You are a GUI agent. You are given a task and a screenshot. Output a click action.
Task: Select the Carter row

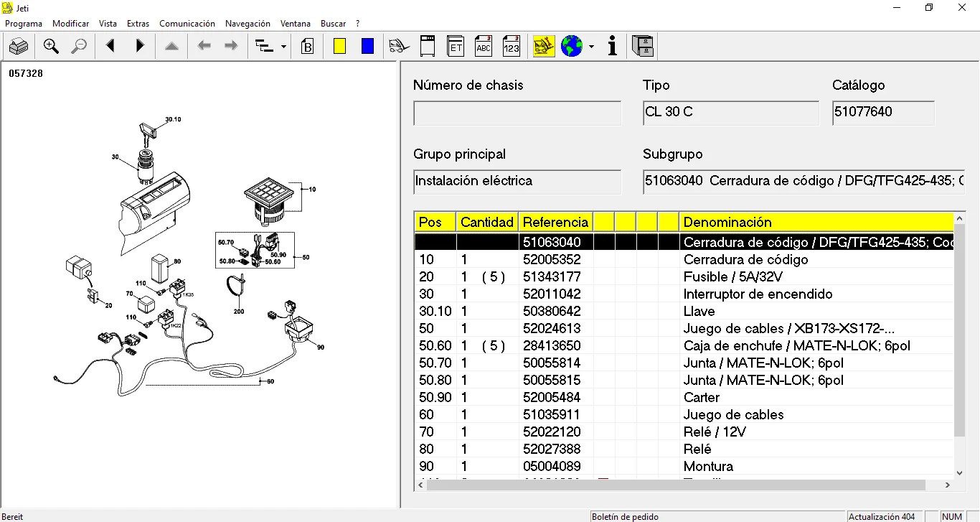(x=684, y=397)
